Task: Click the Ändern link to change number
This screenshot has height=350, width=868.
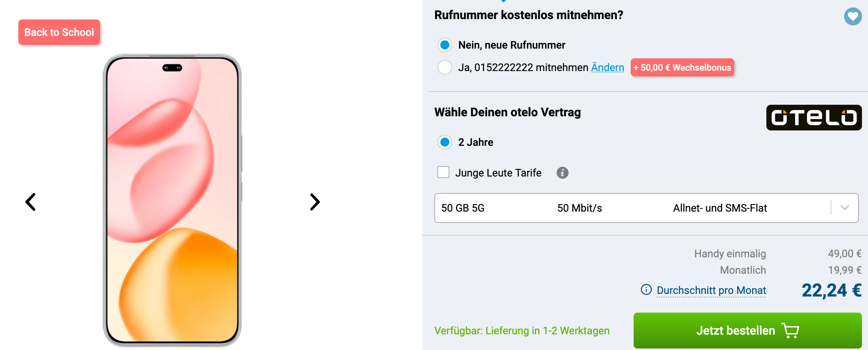Action: [607, 67]
